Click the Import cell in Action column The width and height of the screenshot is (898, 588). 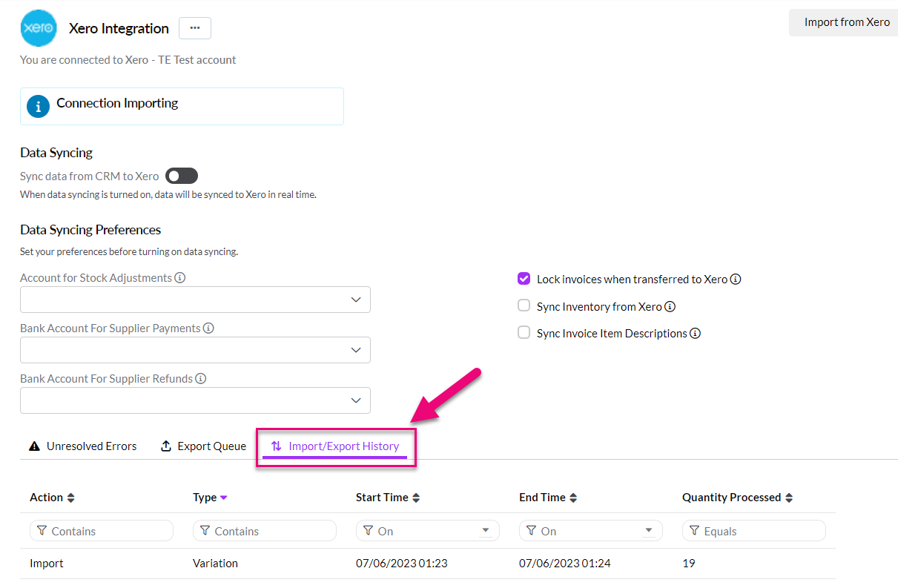click(x=47, y=564)
